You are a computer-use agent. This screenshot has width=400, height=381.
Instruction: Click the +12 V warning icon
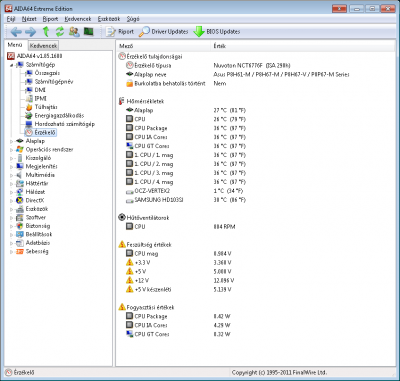(130, 280)
